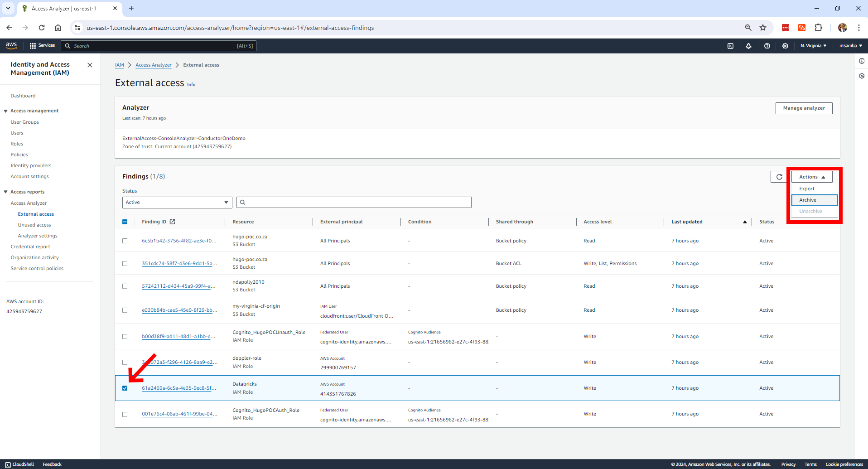The width and height of the screenshot is (868, 469).
Task: Open the Status filter dropdown
Action: 177,203
